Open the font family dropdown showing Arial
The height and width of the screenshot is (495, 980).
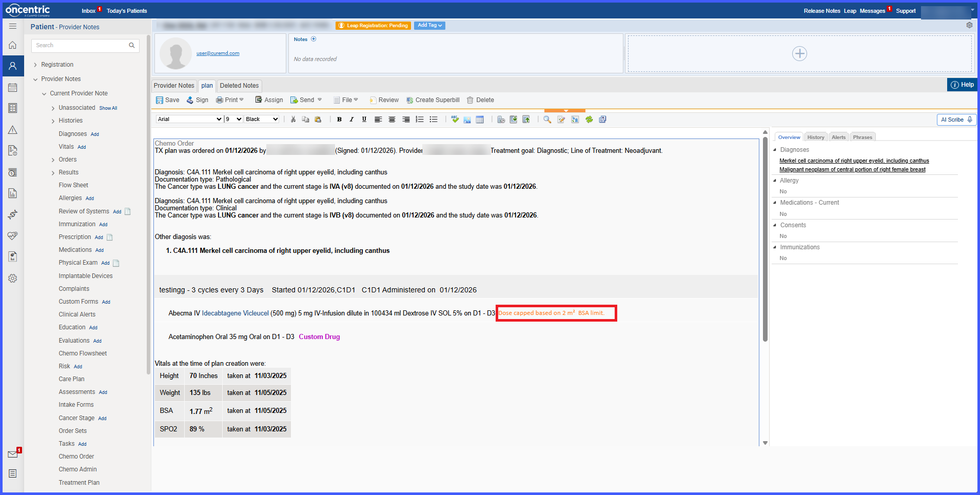click(x=189, y=119)
